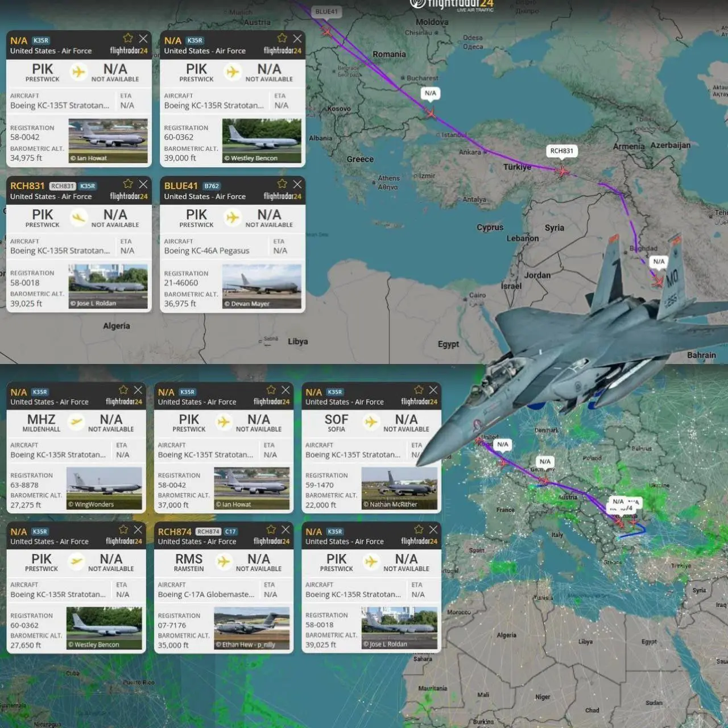728x728 pixels.
Task: Select the RCH831 callsign label on map
Action: [x=561, y=151]
